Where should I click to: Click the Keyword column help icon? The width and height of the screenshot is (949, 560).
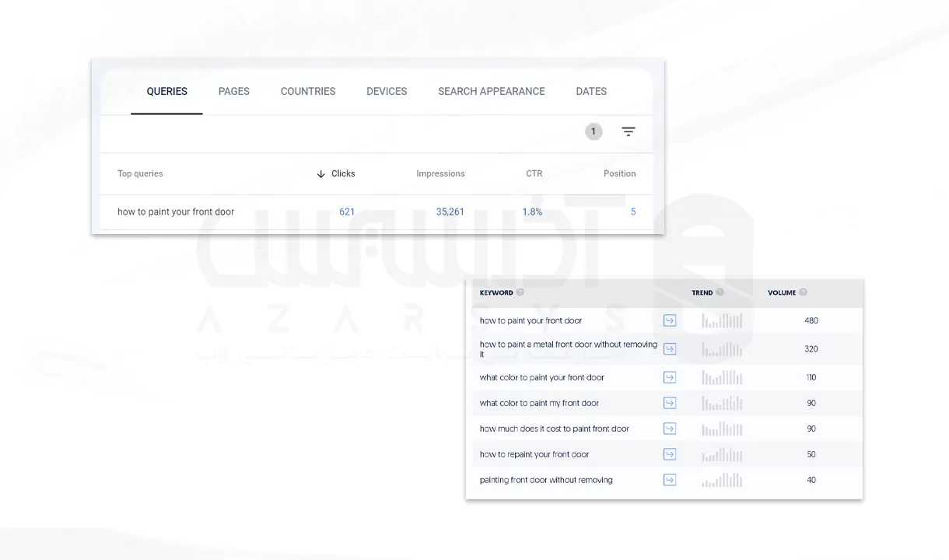(x=520, y=292)
